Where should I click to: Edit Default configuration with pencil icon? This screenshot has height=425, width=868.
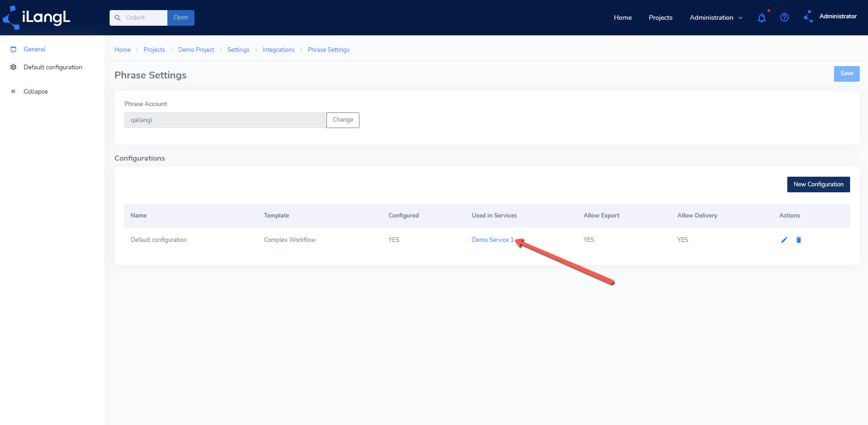784,240
